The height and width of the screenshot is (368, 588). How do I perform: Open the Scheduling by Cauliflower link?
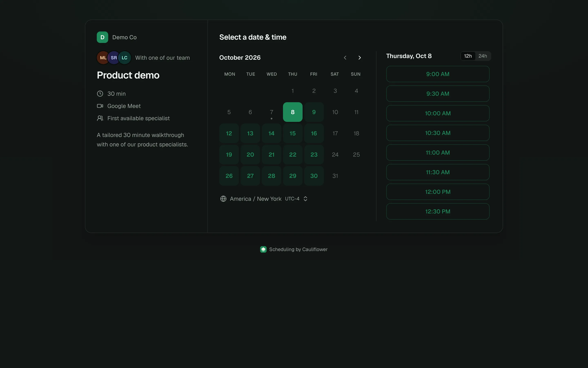pyautogui.click(x=294, y=249)
